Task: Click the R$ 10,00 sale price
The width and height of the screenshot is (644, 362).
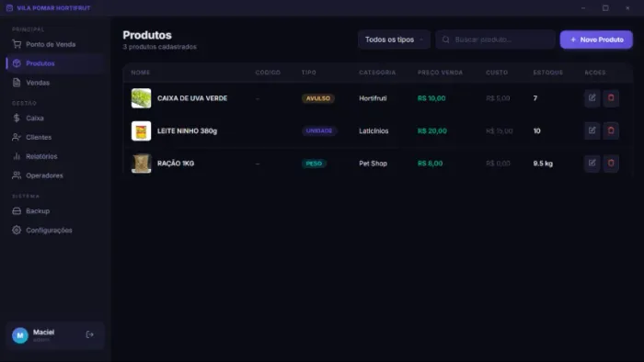Action: pos(431,98)
